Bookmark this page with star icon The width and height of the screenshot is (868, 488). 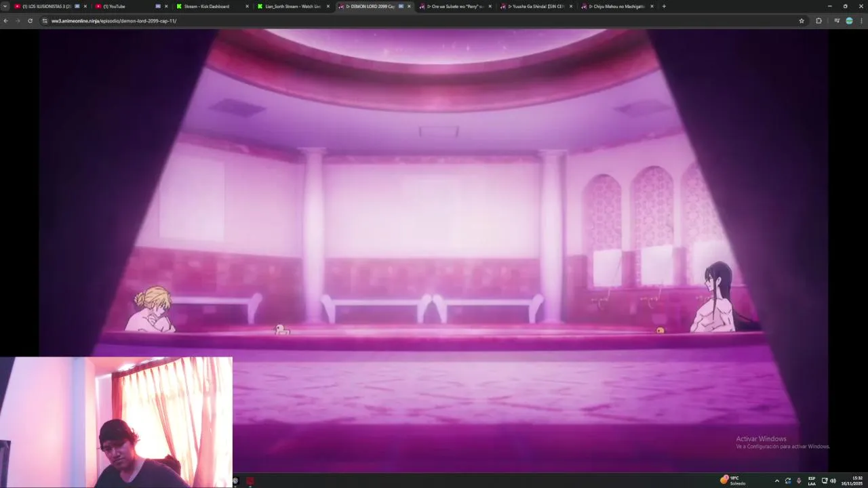[802, 21]
